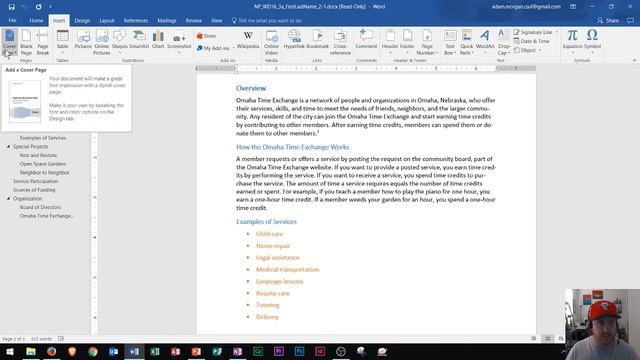Go to Open Space Gardens heading
This screenshot has width=640, height=360.
43,164
